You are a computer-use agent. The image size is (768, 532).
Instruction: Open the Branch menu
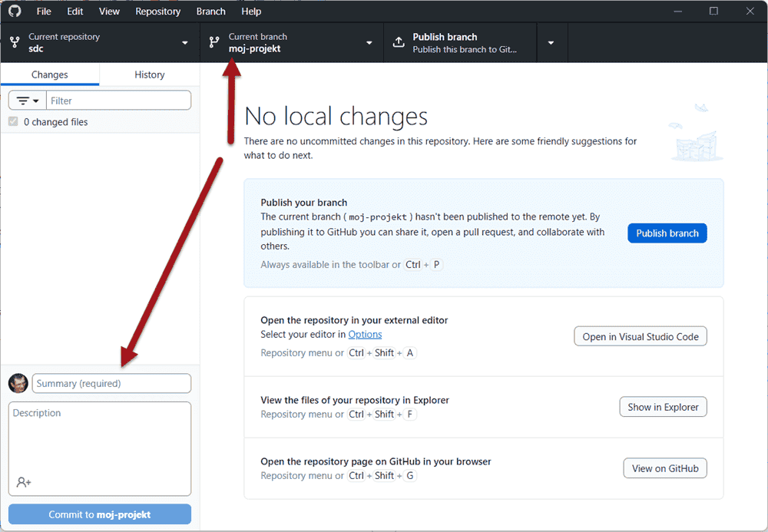pos(210,12)
